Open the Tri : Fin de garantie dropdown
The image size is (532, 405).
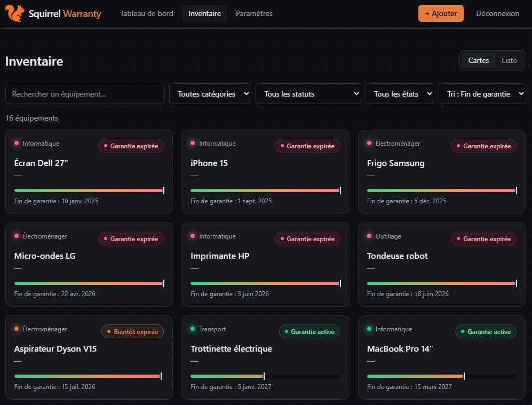point(482,94)
